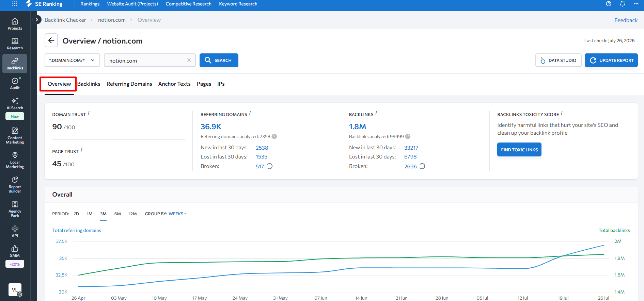The height and width of the screenshot is (301, 644).
Task: Open Keyword Research top menu
Action: click(x=238, y=4)
